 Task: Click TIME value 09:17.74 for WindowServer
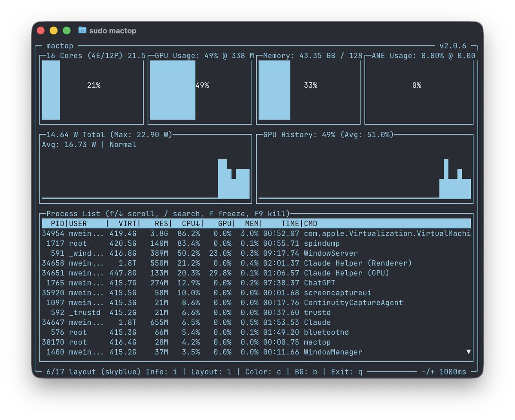click(281, 253)
